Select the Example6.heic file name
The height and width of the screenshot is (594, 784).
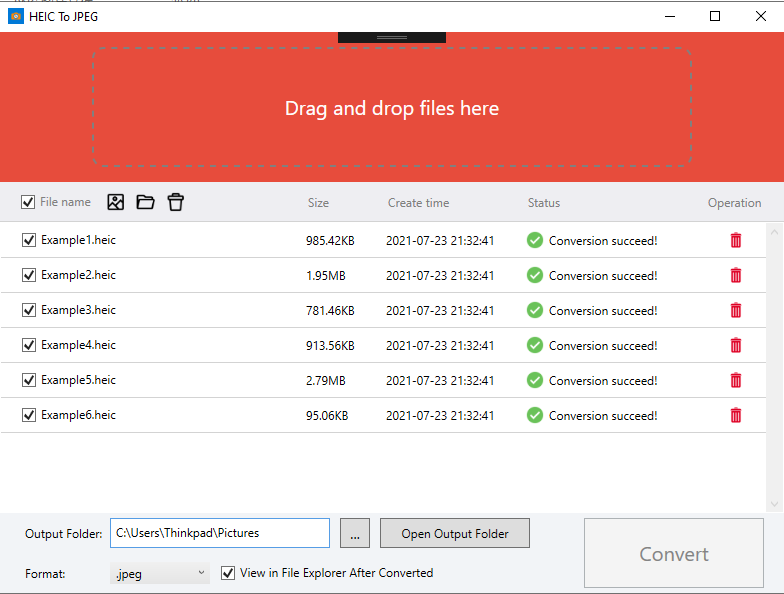[x=78, y=415]
